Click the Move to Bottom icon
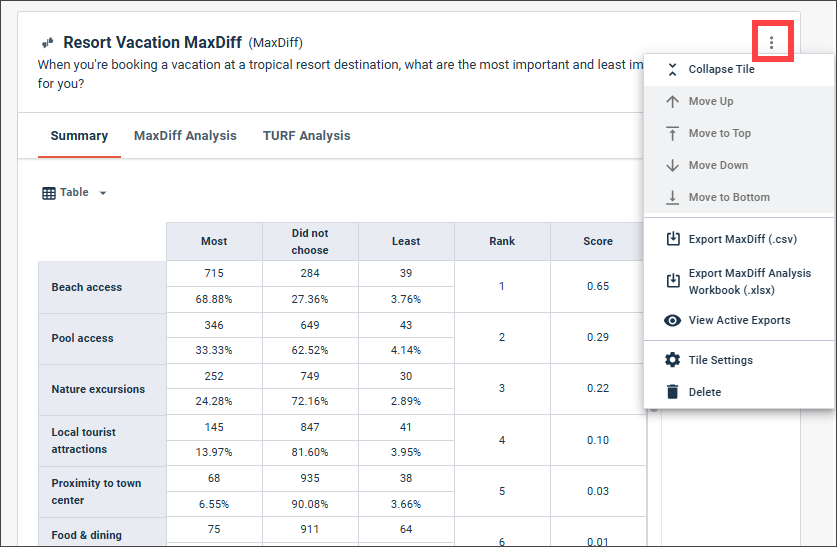This screenshot has width=837, height=547. (x=673, y=197)
